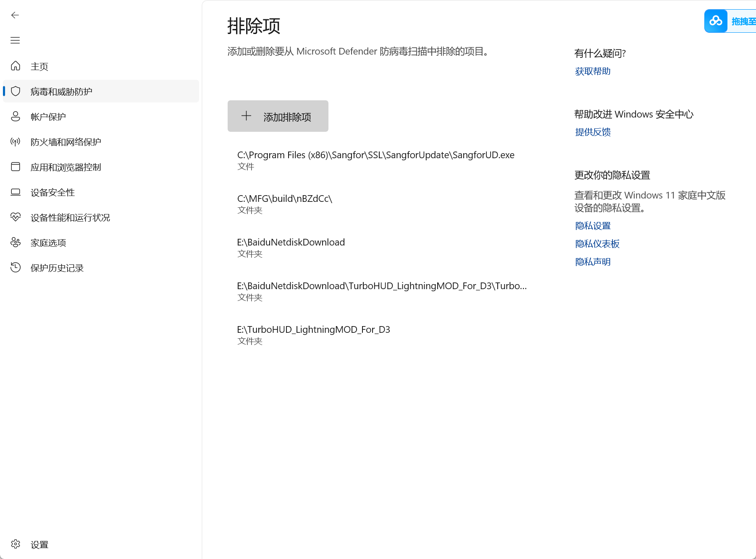Toggle the hamburger navigation menu
The width and height of the screenshot is (756, 559).
(15, 40)
